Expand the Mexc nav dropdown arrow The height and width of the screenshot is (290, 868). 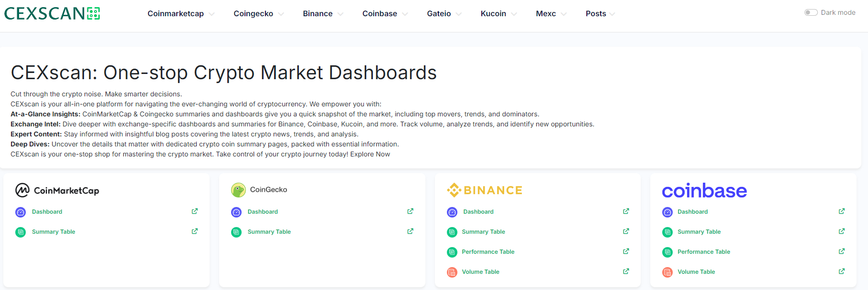(x=564, y=14)
